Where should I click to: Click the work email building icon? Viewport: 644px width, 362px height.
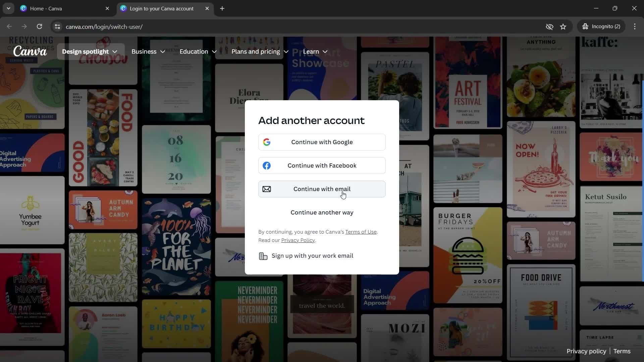click(263, 256)
